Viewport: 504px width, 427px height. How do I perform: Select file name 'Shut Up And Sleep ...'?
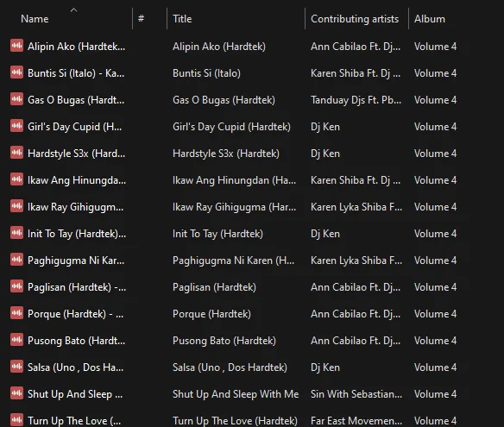75,394
